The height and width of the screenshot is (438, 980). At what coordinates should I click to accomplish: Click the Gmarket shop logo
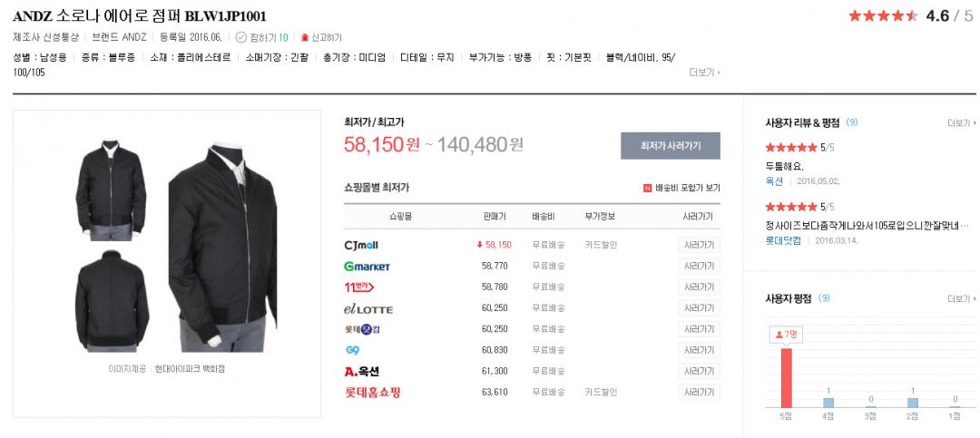(x=367, y=266)
